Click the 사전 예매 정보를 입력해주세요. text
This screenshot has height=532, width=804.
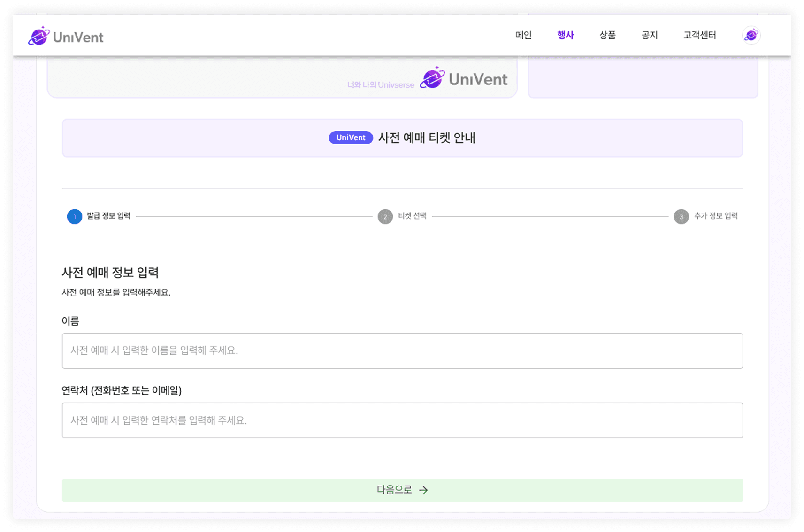116,292
